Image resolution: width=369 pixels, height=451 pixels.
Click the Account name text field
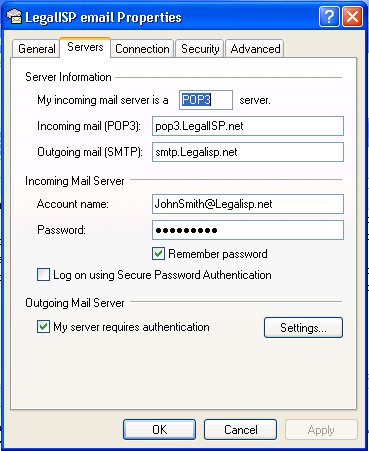coord(248,204)
